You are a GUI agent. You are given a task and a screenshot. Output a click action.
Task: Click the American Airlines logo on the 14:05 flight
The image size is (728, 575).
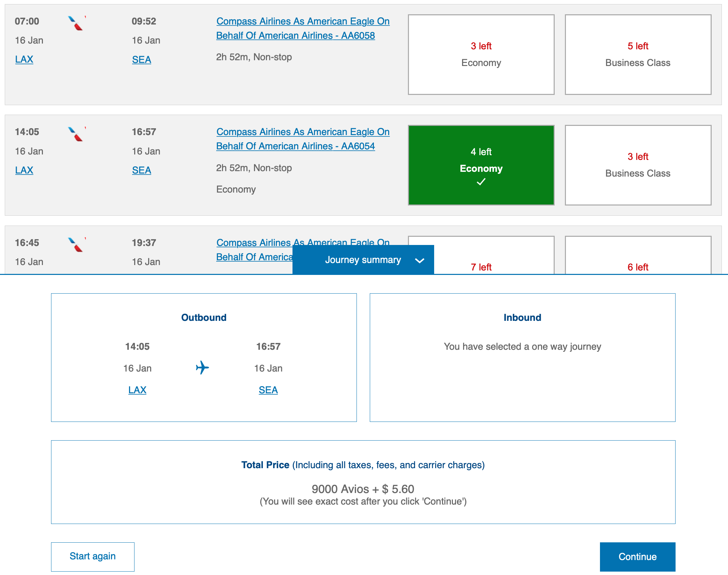point(76,134)
